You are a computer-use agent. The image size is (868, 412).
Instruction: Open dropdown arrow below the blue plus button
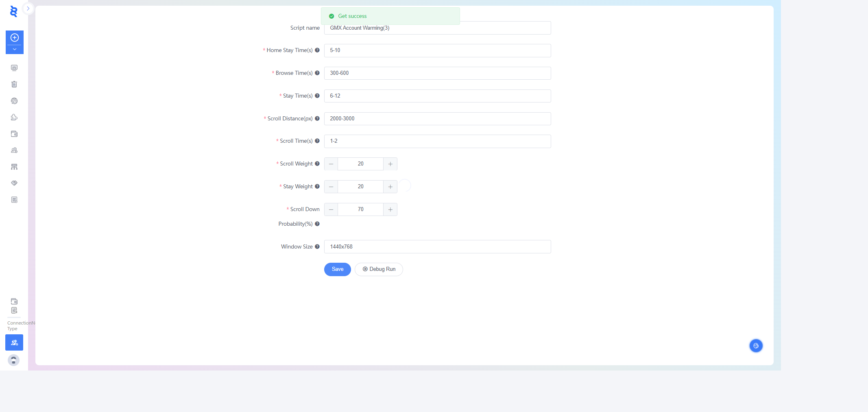(x=15, y=49)
